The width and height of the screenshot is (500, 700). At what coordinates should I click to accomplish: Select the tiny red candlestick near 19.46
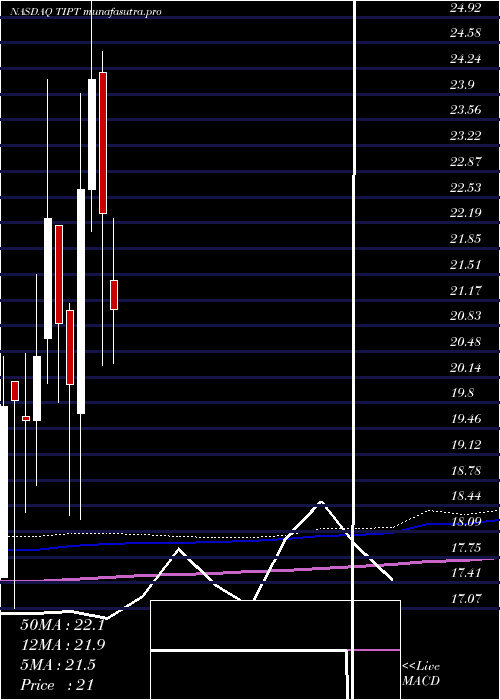click(x=26, y=418)
